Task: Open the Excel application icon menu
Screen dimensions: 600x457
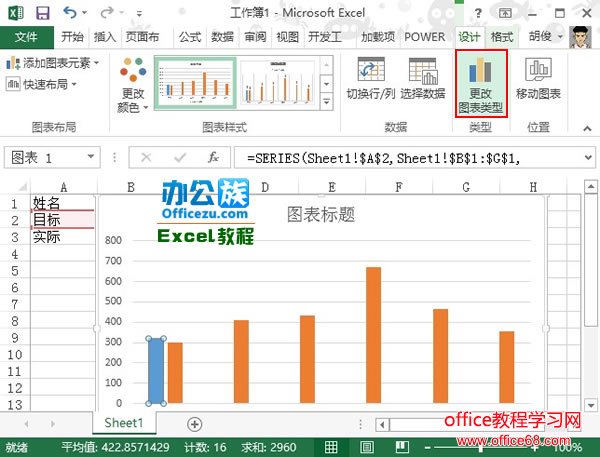Action: pyautogui.click(x=16, y=13)
